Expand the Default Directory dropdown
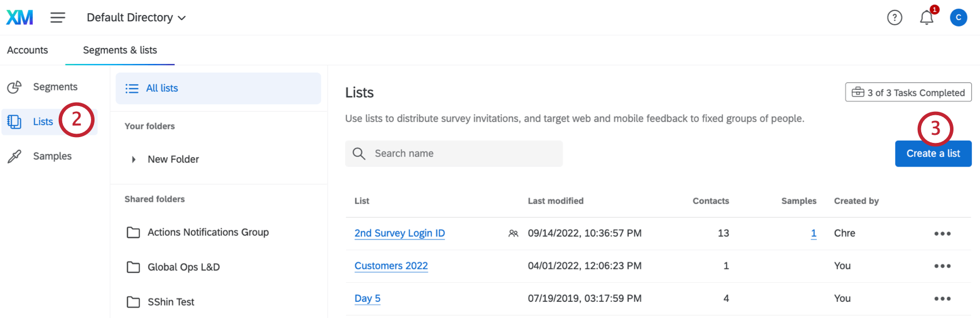The image size is (980, 318). point(136,18)
